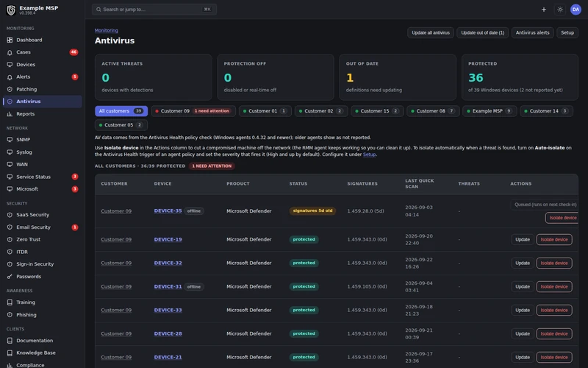Click the Out of Date summary card
This screenshot has height=368, width=588.
pos(398,77)
